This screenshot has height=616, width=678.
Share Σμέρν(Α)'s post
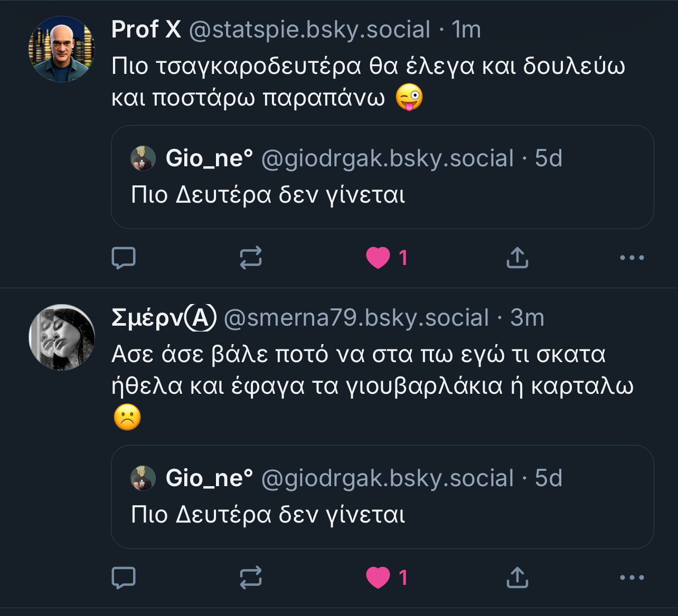pyautogui.click(x=517, y=577)
